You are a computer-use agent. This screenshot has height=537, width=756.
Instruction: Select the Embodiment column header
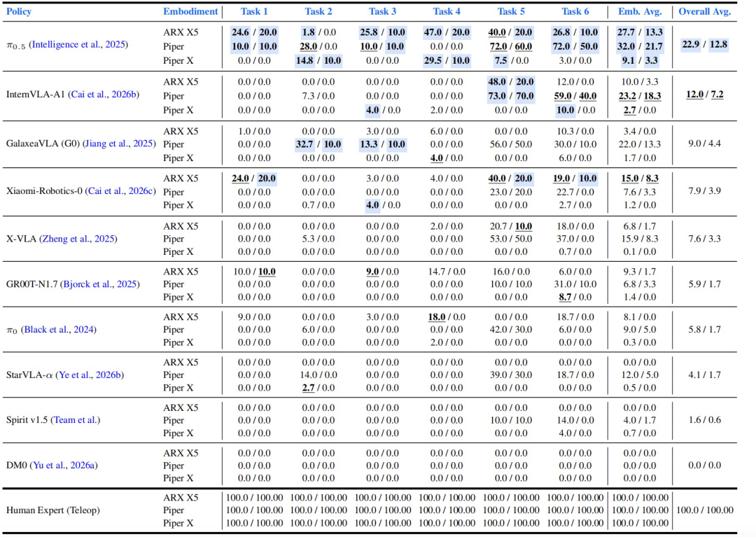190,12
